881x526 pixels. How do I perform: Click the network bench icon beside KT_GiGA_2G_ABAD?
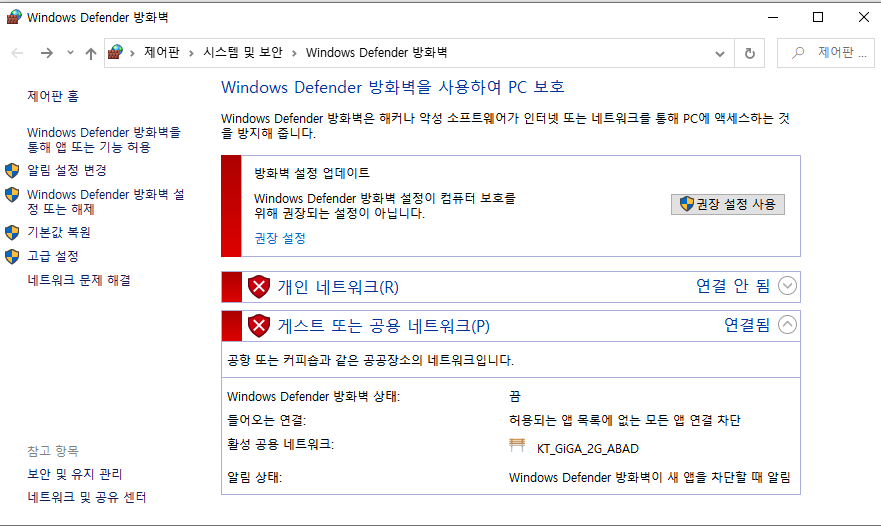coord(517,446)
